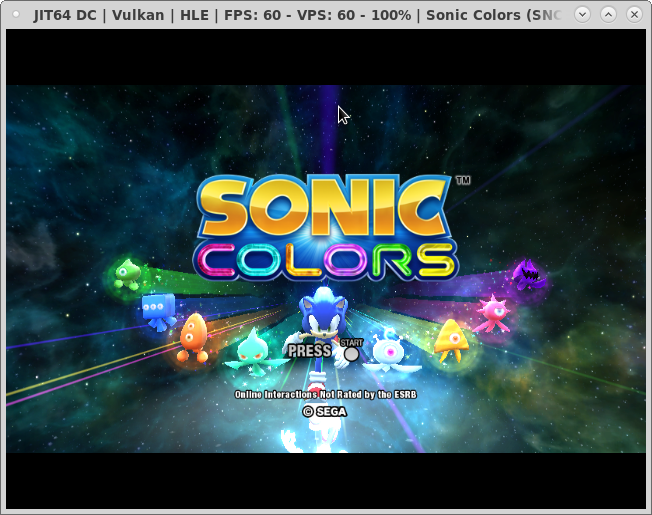Click the orange Rocket wisp character
This screenshot has height=515, width=652.
tap(192, 338)
